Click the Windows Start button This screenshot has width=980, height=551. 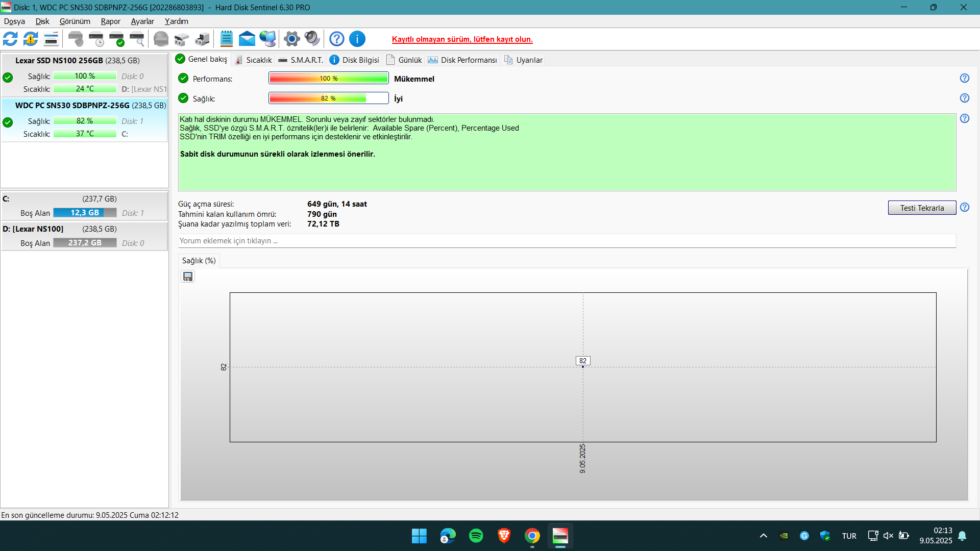(419, 536)
